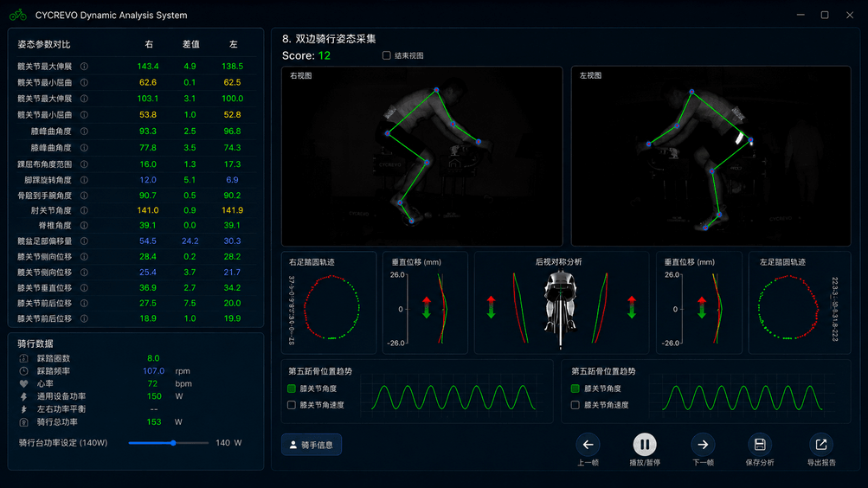Click the clock icon next to 踩踏频率
Image resolution: width=868 pixels, height=488 pixels.
point(24,371)
